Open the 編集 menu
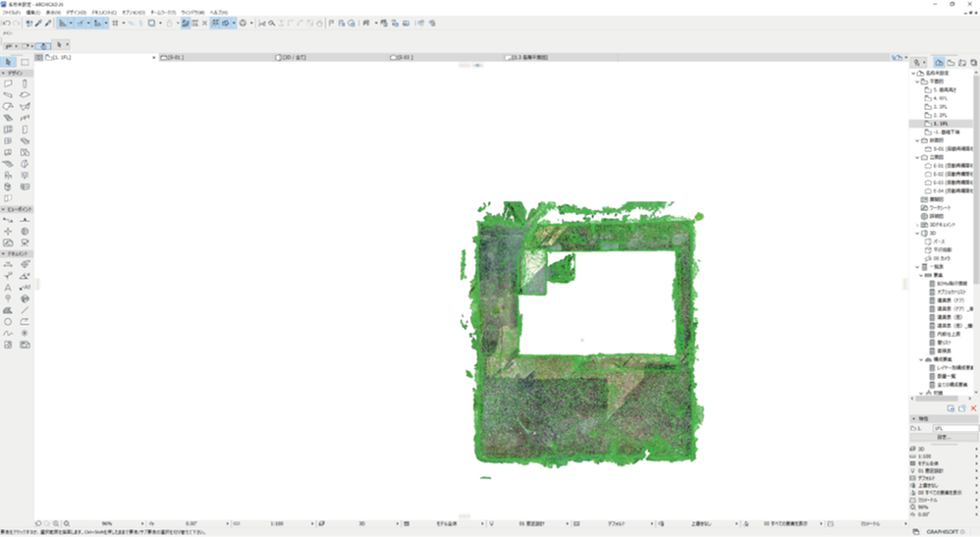 33,13
